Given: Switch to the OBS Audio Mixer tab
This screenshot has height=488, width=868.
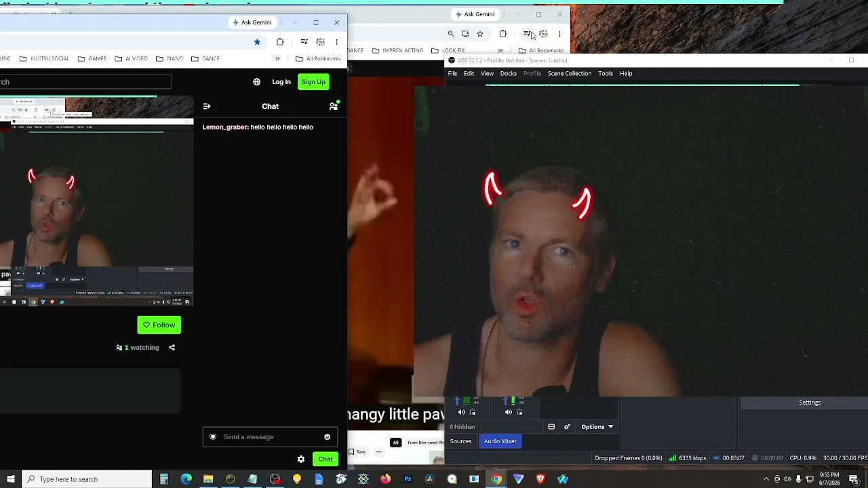Looking at the screenshot, I should pyautogui.click(x=500, y=441).
